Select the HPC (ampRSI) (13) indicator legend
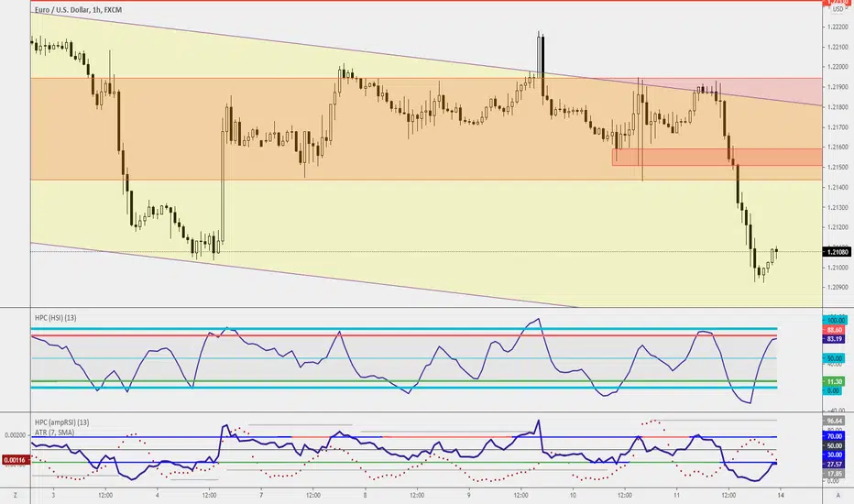This screenshot has height=504, width=854. click(62, 422)
